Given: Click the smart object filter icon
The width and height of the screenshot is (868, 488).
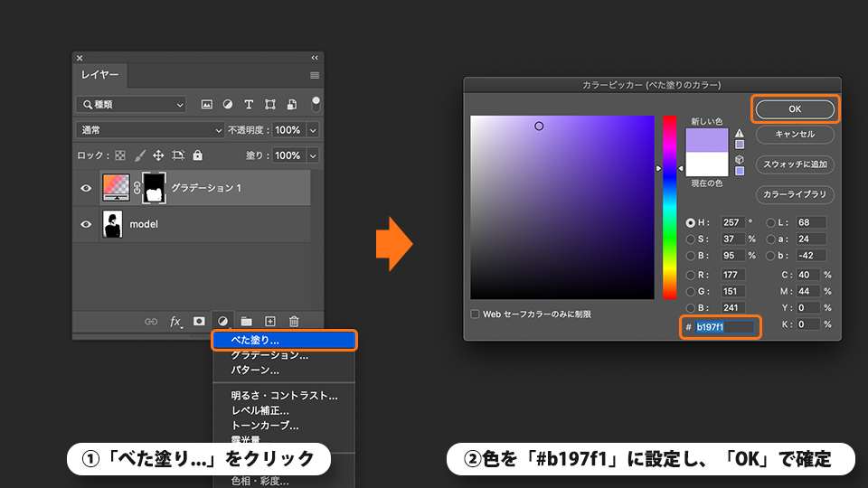Looking at the screenshot, I should pos(292,105).
